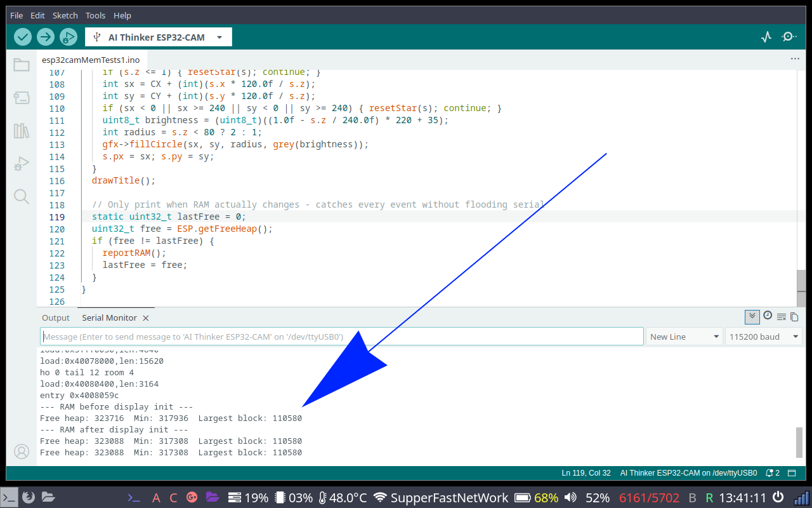This screenshot has height=508, width=812.
Task: Open the board selector AI Thinker ESP32-CAM dropdown
Action: tap(159, 37)
